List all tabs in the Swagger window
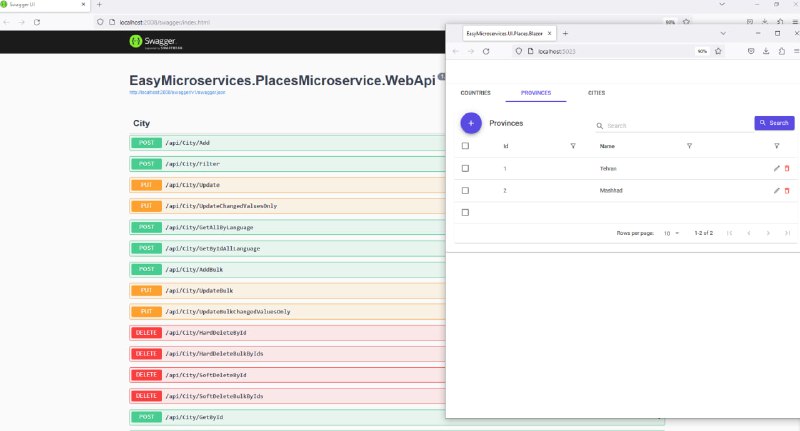 pyautogui.click(x=722, y=5)
